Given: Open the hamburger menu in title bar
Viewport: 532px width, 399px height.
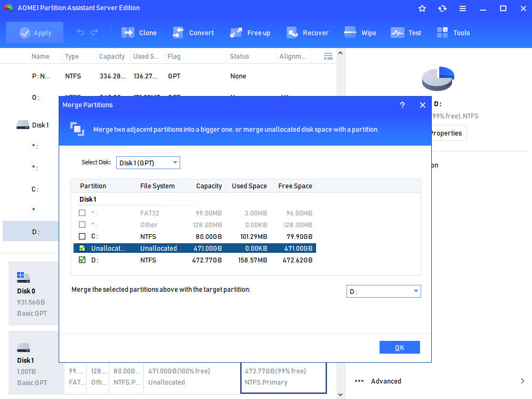Looking at the screenshot, I should (463, 9).
